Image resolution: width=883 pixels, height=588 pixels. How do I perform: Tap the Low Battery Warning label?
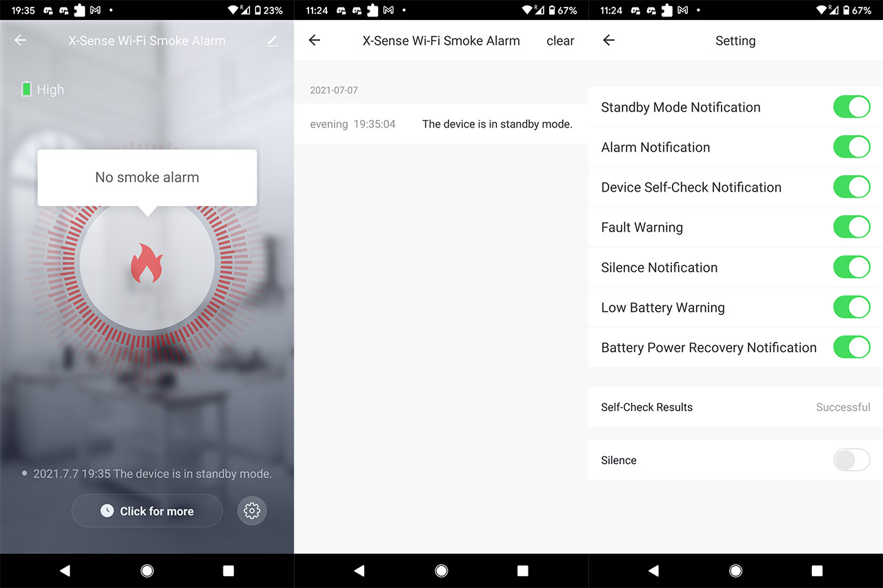663,307
